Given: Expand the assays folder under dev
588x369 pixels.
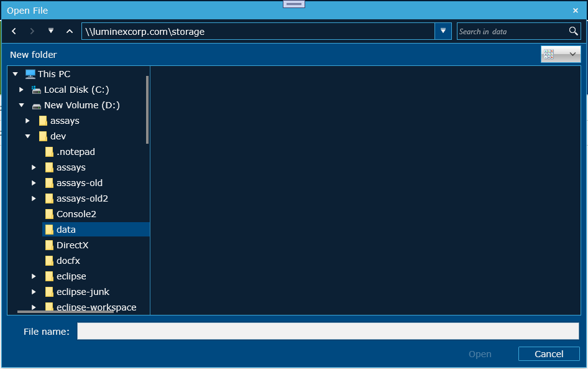Looking at the screenshot, I should [34, 167].
